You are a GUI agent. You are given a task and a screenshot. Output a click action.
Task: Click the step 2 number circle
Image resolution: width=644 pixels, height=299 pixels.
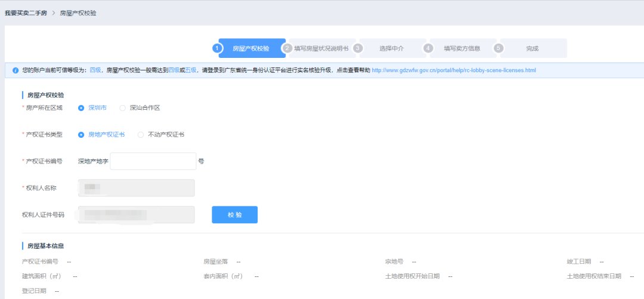pyautogui.click(x=287, y=48)
